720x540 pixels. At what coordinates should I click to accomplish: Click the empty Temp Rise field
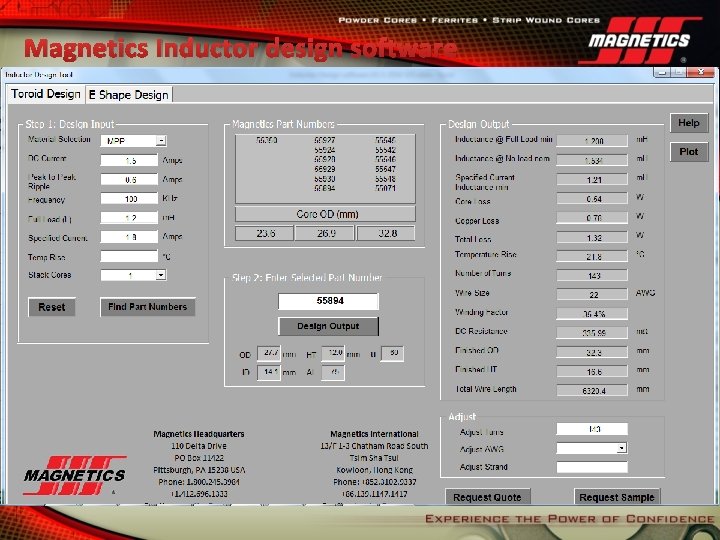(129, 256)
